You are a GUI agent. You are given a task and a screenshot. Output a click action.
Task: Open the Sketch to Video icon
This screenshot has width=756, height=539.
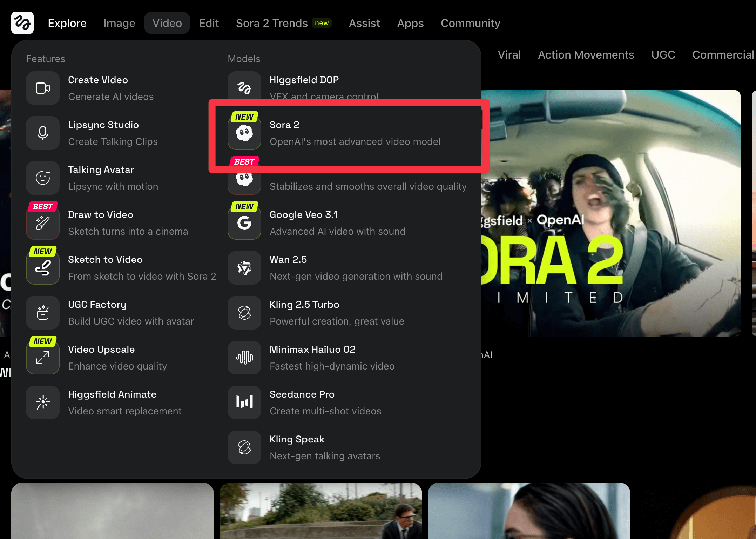(x=43, y=268)
